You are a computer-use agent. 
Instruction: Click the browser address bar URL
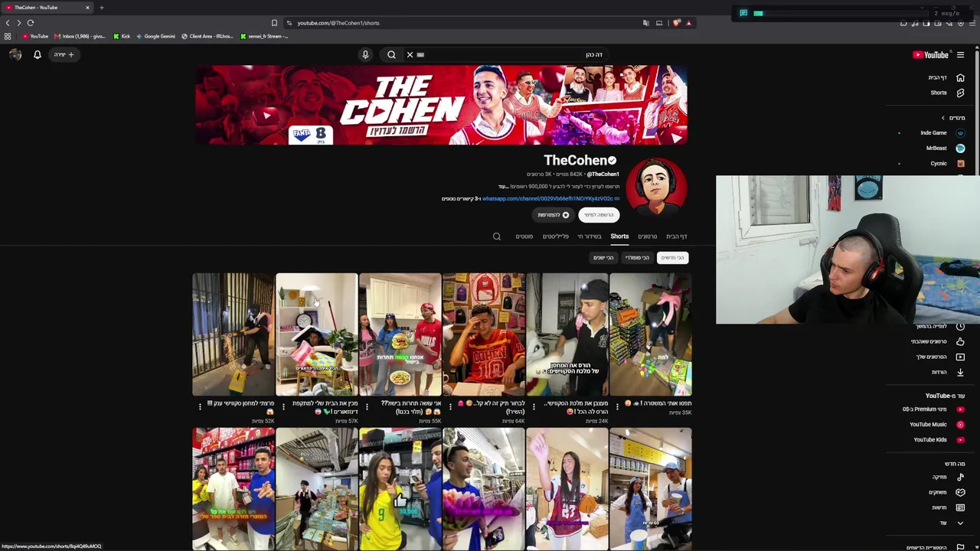click(338, 23)
